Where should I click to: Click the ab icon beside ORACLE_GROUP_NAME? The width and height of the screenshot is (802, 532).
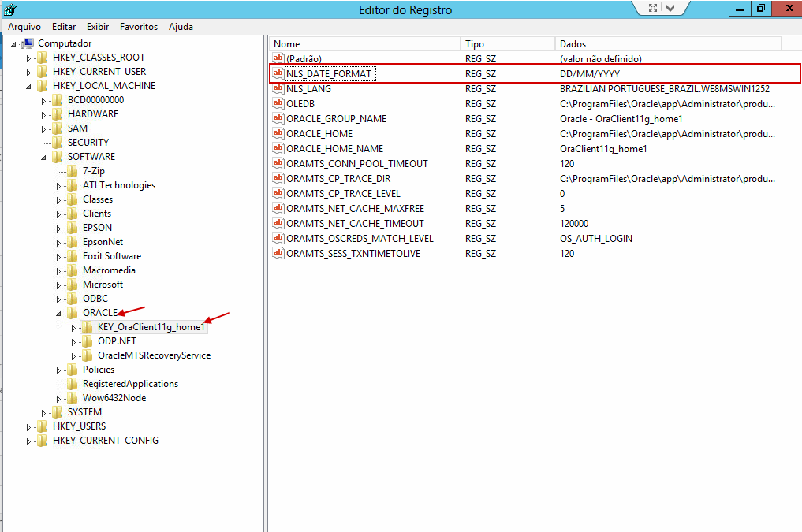(278, 118)
